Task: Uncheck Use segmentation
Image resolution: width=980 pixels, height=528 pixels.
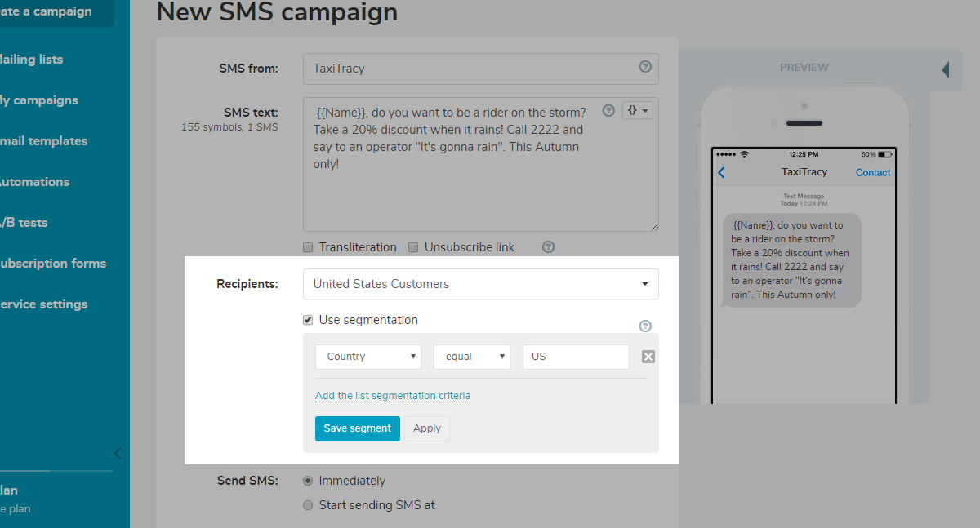Action: pos(308,320)
